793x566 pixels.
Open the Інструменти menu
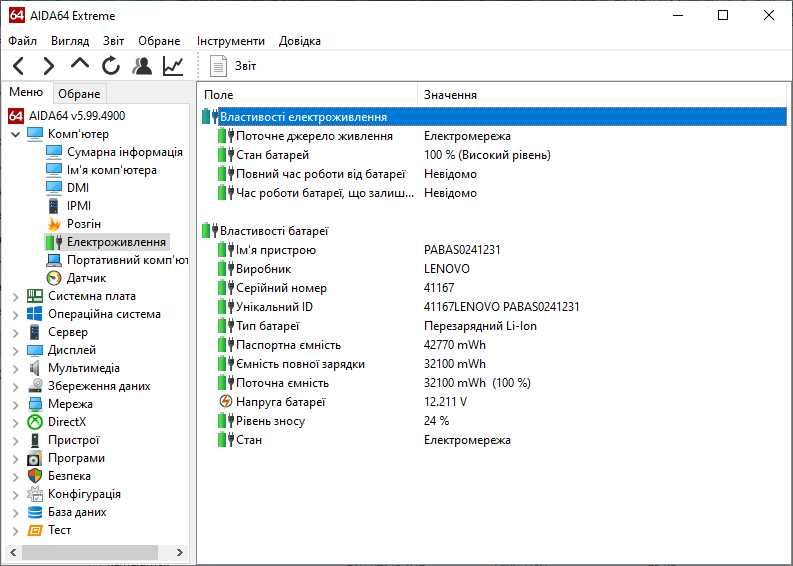pyautogui.click(x=231, y=41)
